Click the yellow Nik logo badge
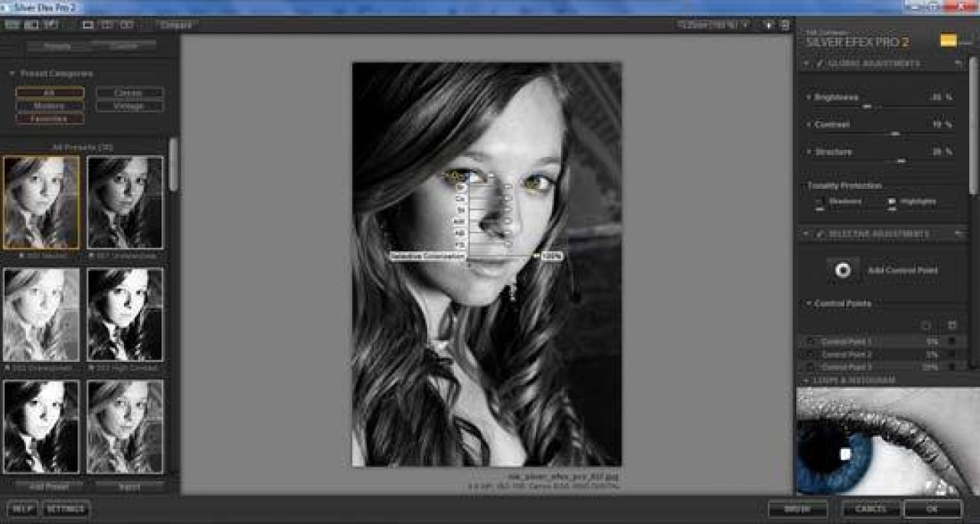The height and width of the screenshot is (524, 980). 948,41
